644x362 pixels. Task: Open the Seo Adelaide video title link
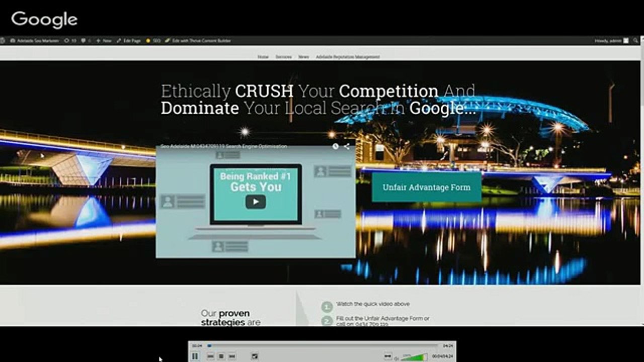coord(224,146)
